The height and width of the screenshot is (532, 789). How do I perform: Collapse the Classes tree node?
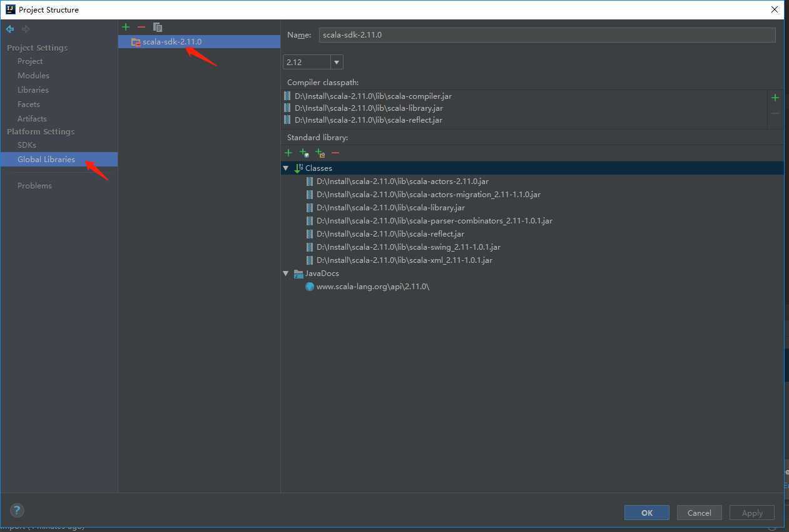tap(286, 168)
